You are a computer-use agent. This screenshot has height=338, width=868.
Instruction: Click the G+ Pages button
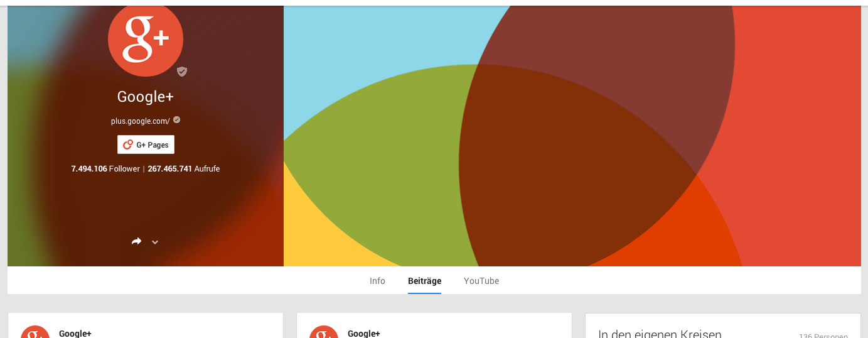146,144
